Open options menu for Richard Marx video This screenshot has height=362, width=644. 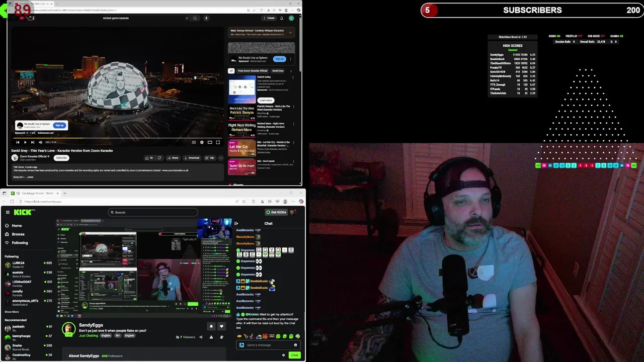pyautogui.click(x=294, y=124)
